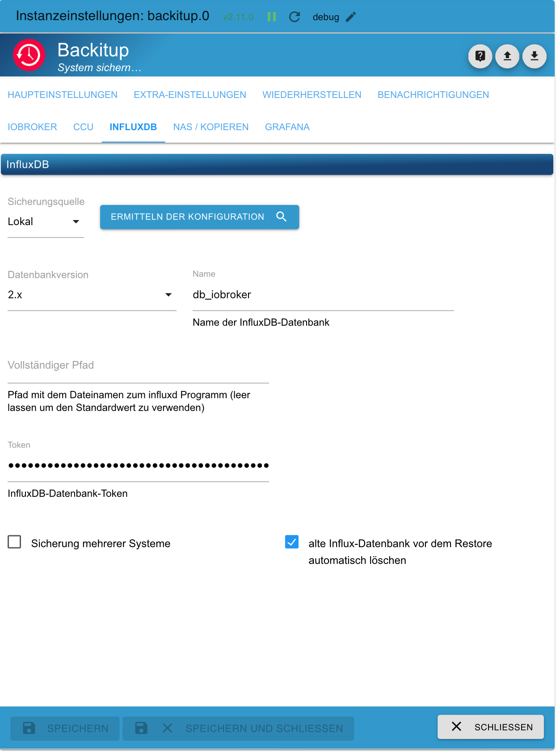Focus the database Name field
The height and width of the screenshot is (755, 560).
coord(323,295)
